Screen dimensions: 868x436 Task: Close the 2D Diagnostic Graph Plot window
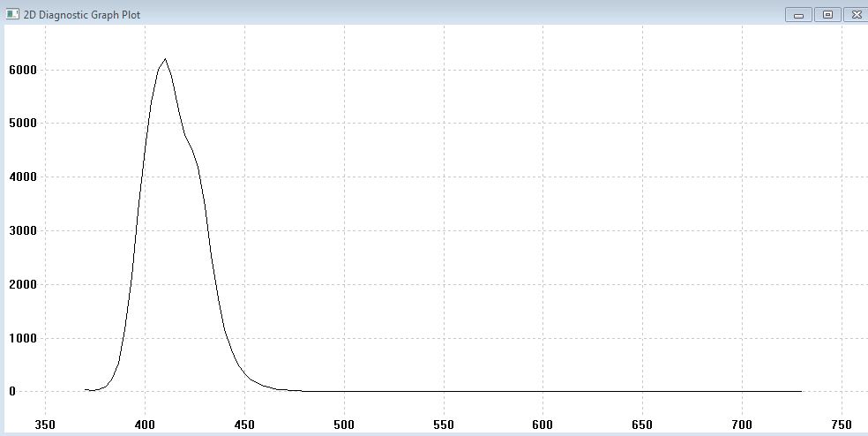coord(856,15)
